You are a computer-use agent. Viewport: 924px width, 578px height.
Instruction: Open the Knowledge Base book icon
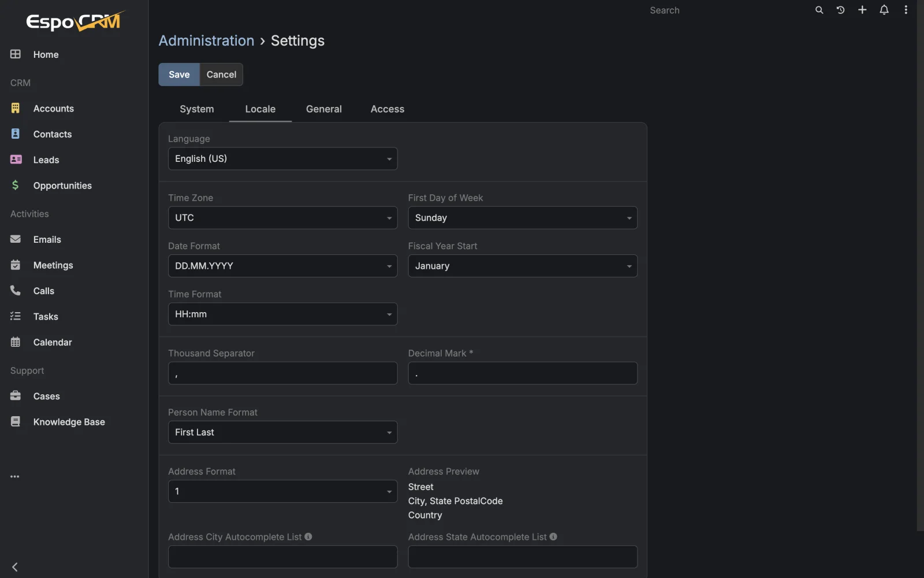(x=16, y=421)
